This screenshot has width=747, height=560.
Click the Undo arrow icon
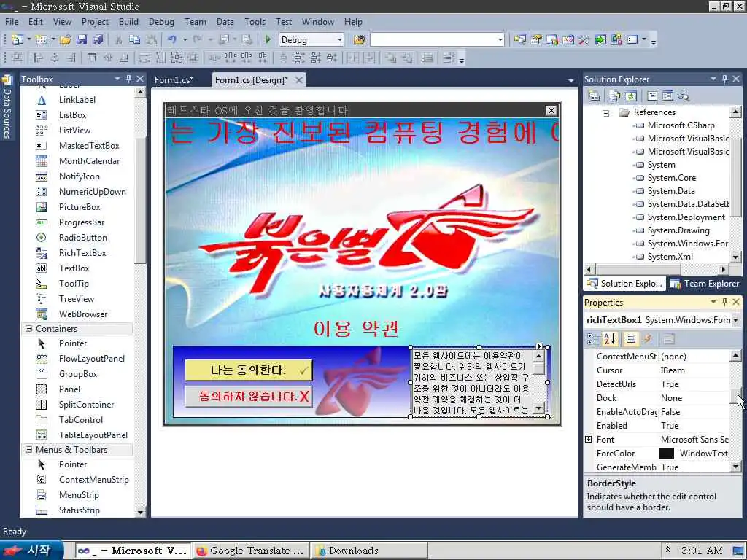pyautogui.click(x=172, y=39)
